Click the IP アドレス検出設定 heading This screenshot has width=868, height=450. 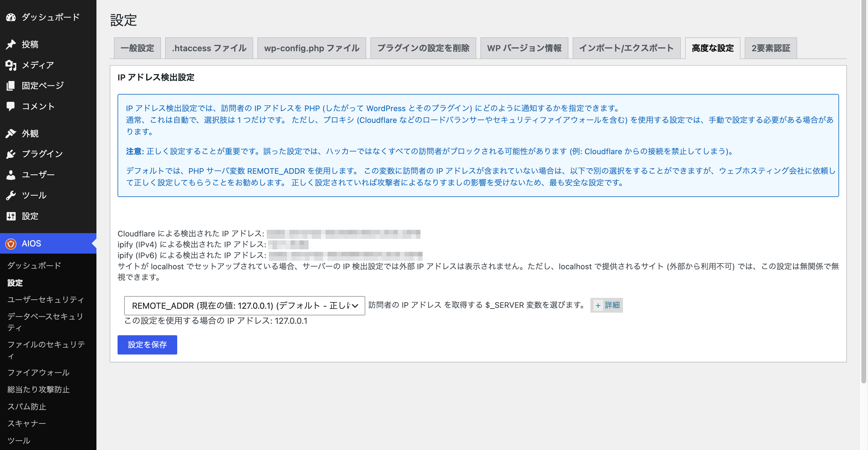coord(156,77)
